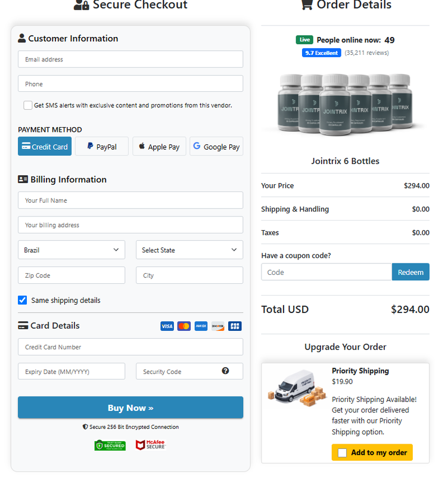Redeem the coupon code
Image resolution: width=448 pixels, height=477 pixels.
click(410, 272)
